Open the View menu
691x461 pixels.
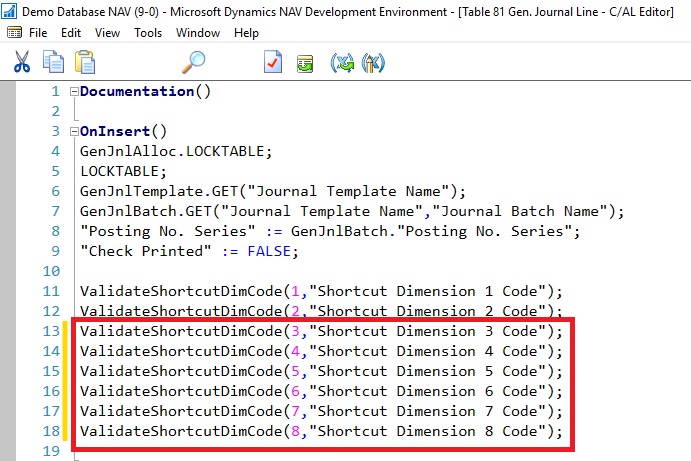pyautogui.click(x=107, y=33)
